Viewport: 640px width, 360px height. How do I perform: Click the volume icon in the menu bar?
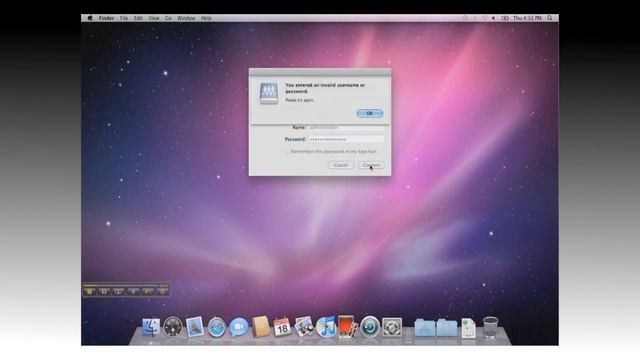click(493, 18)
